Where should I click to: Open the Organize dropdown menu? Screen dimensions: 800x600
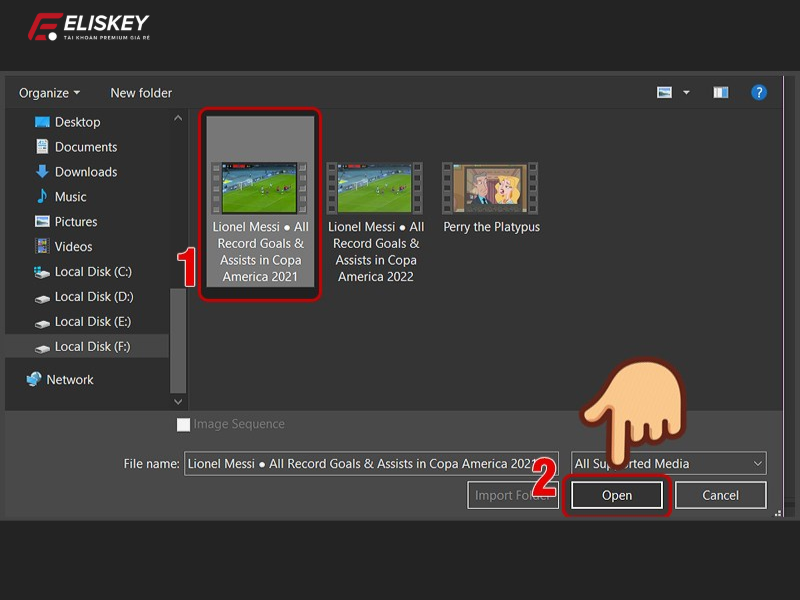point(47,92)
